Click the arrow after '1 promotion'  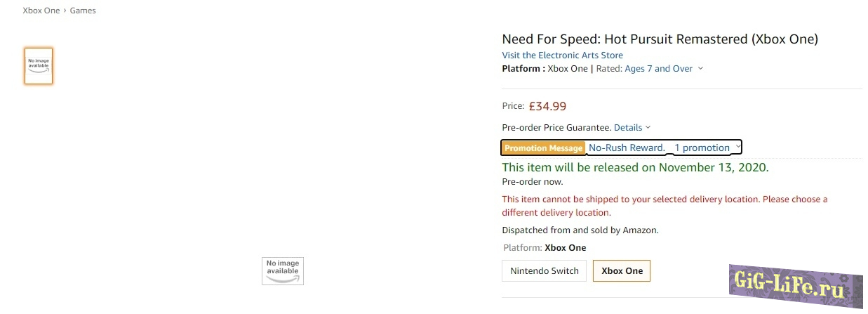coord(737,148)
